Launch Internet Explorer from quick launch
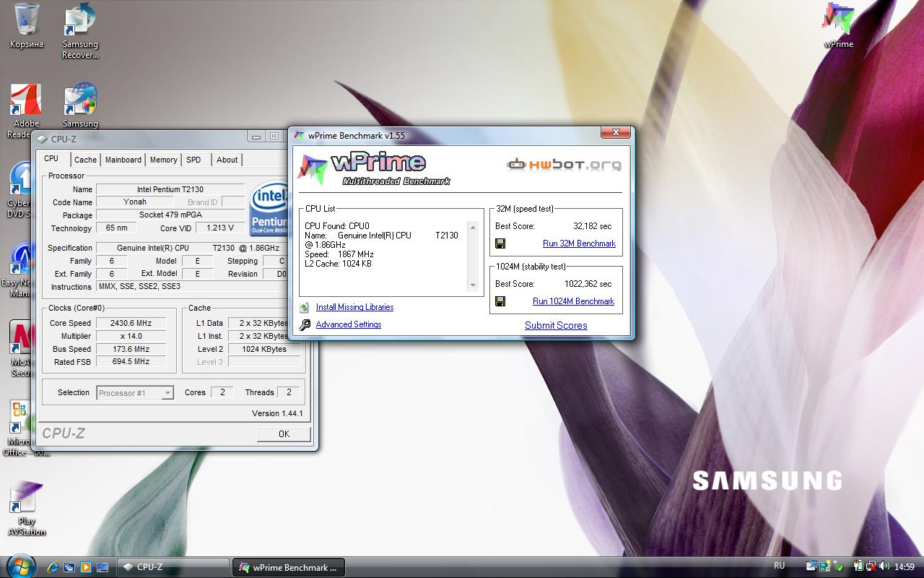Screen dimensions: 924x578 coord(53,567)
